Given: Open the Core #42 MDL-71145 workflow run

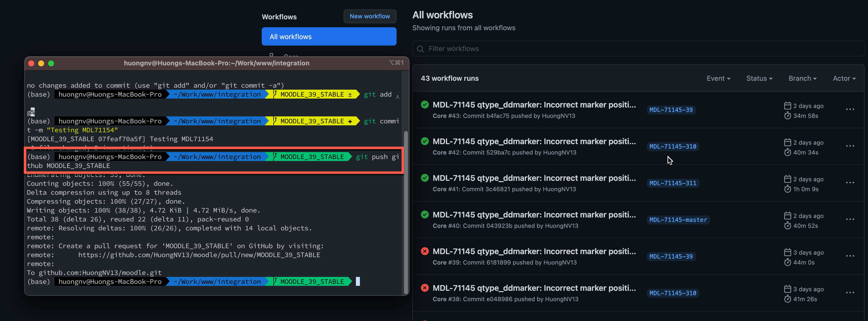Looking at the screenshot, I should pos(534,141).
